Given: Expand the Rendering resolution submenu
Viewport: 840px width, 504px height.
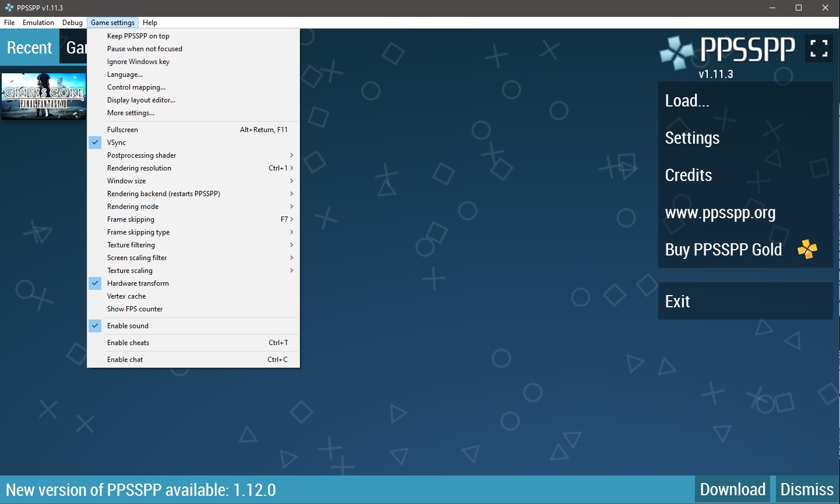Looking at the screenshot, I should click(139, 168).
